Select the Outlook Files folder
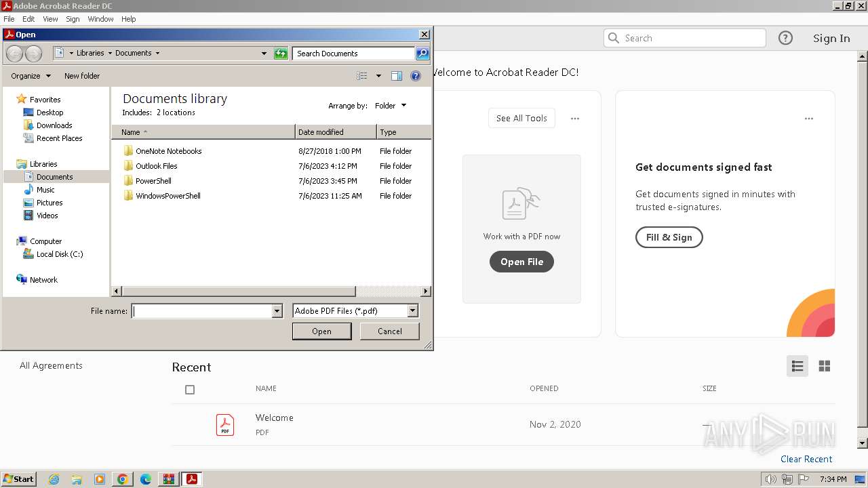Screen dimensions: 868x488 pyautogui.click(x=156, y=166)
